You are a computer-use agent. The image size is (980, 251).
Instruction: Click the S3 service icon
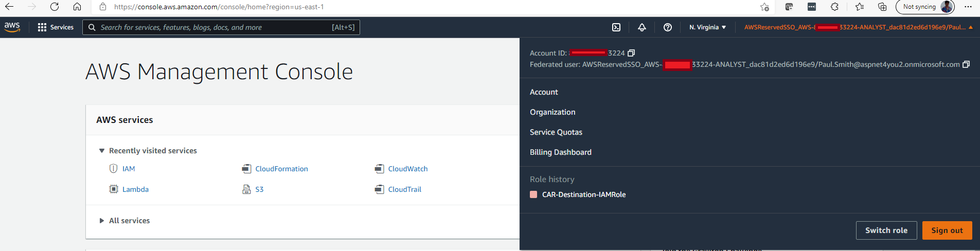(x=246, y=189)
